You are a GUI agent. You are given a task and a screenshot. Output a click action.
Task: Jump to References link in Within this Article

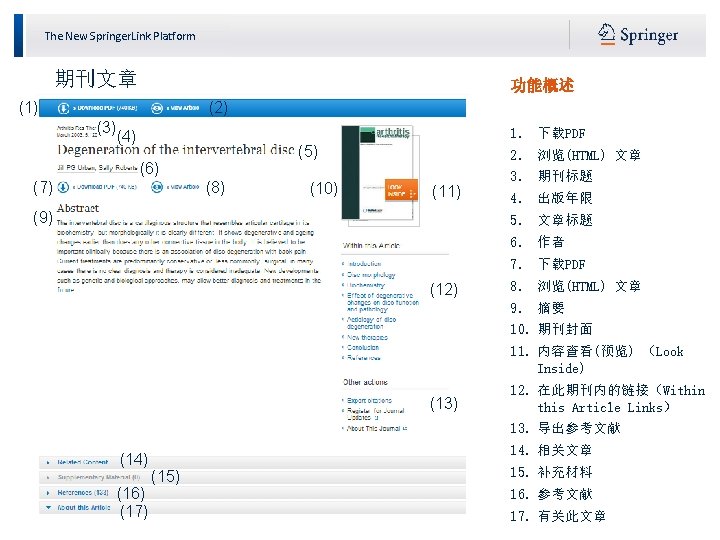pos(364,357)
